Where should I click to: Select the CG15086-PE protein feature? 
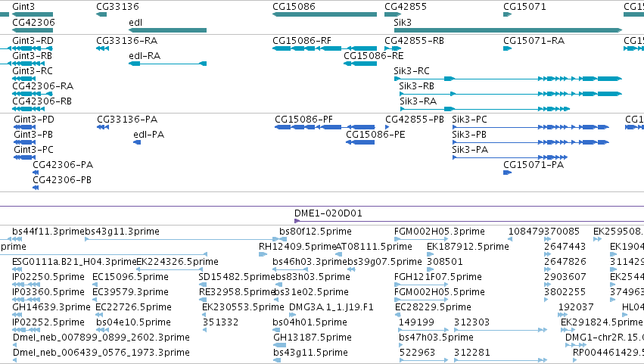point(360,142)
